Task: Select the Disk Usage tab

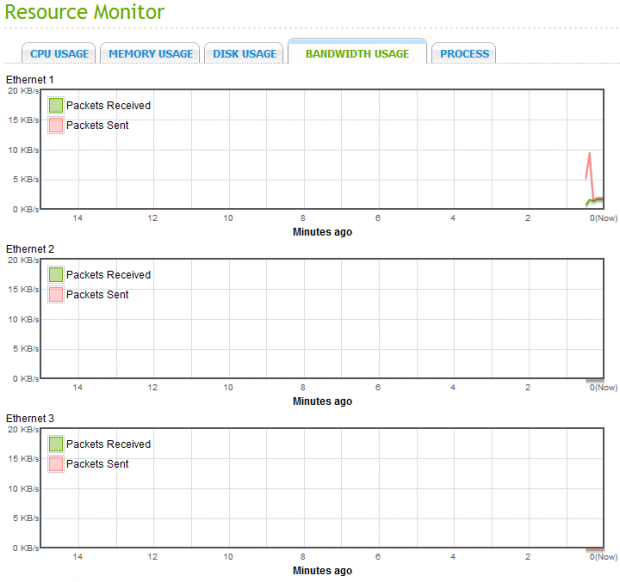Action: 244,53
